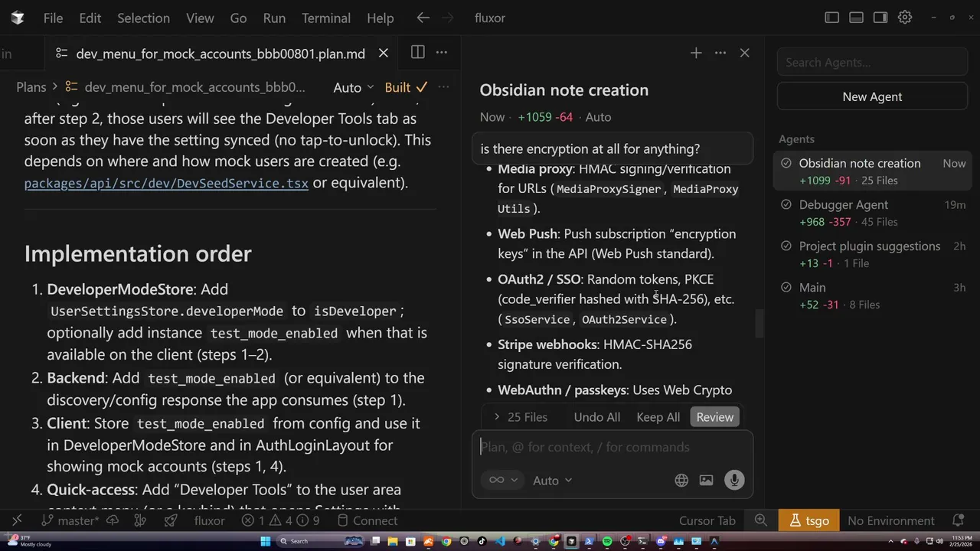
Task: Open the Windows Start menu
Action: pyautogui.click(x=266, y=541)
